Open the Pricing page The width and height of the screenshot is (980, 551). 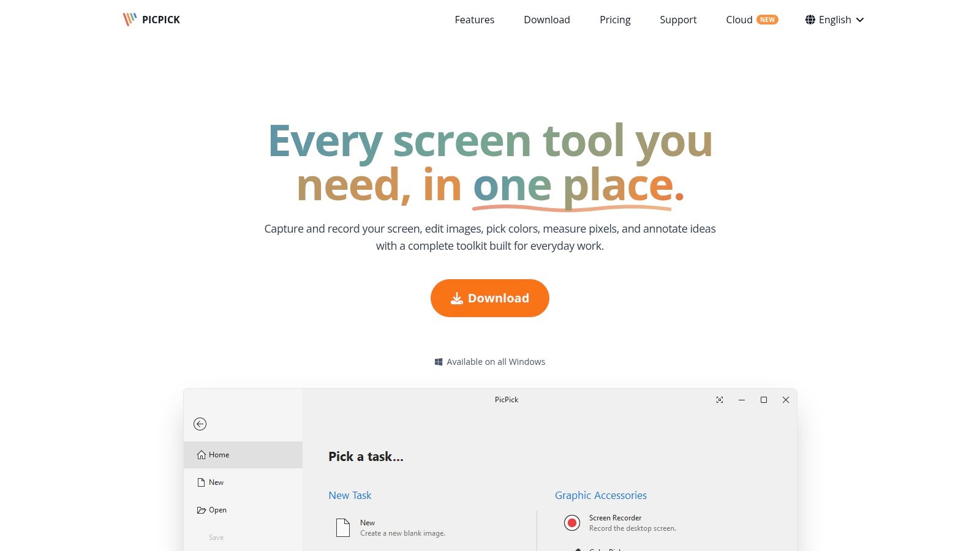[x=615, y=20]
